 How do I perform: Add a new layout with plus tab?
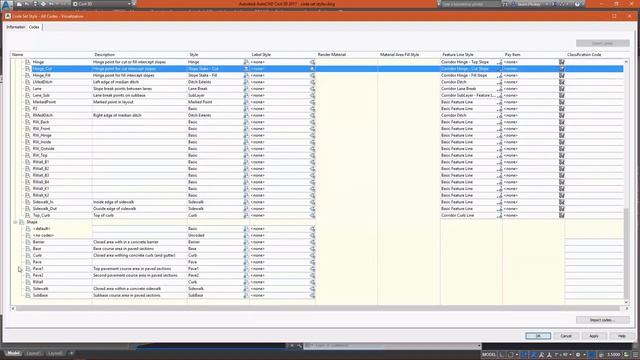(x=71, y=353)
